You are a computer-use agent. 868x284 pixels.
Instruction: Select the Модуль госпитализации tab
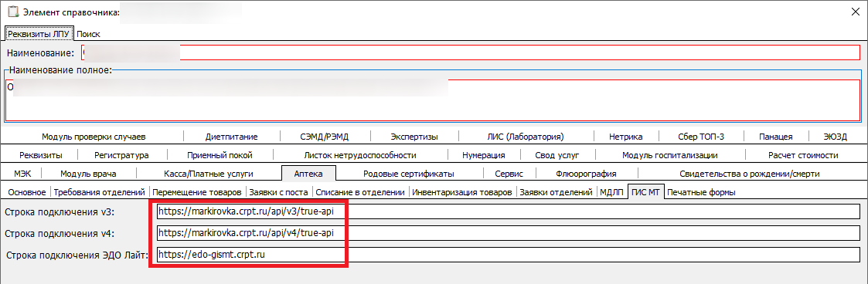670,155
